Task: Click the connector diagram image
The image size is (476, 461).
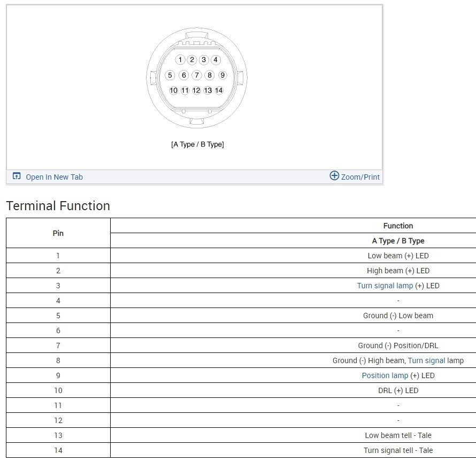Action: pyautogui.click(x=197, y=78)
